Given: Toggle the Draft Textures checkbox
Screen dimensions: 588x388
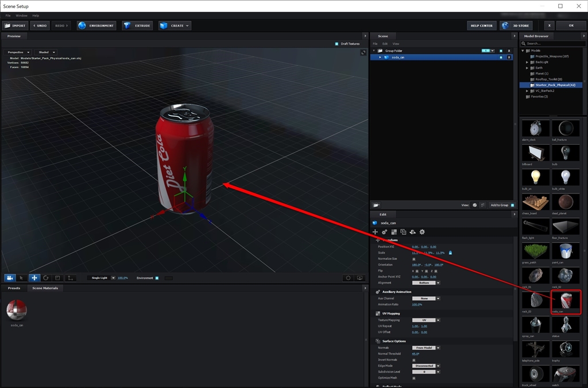Looking at the screenshot, I should pyautogui.click(x=336, y=44).
